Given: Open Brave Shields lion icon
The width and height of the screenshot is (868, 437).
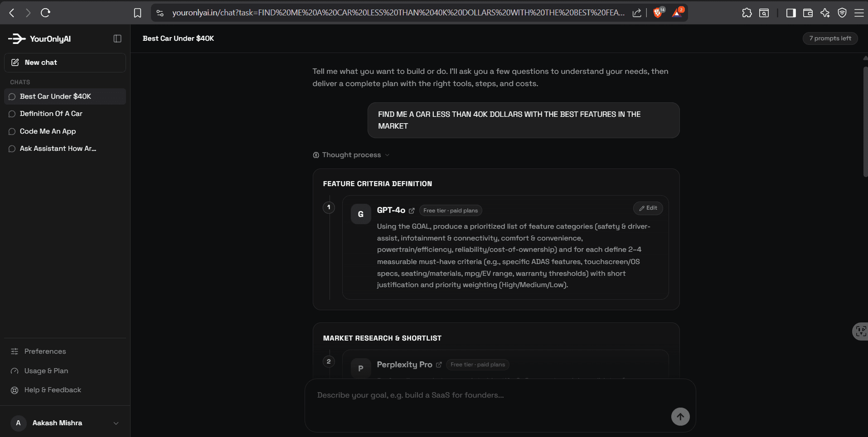Looking at the screenshot, I should tap(658, 13).
